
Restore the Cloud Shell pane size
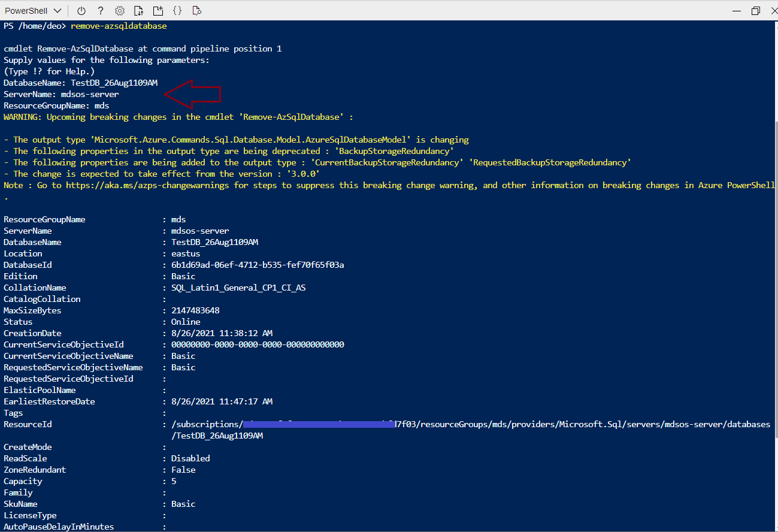tap(756, 10)
